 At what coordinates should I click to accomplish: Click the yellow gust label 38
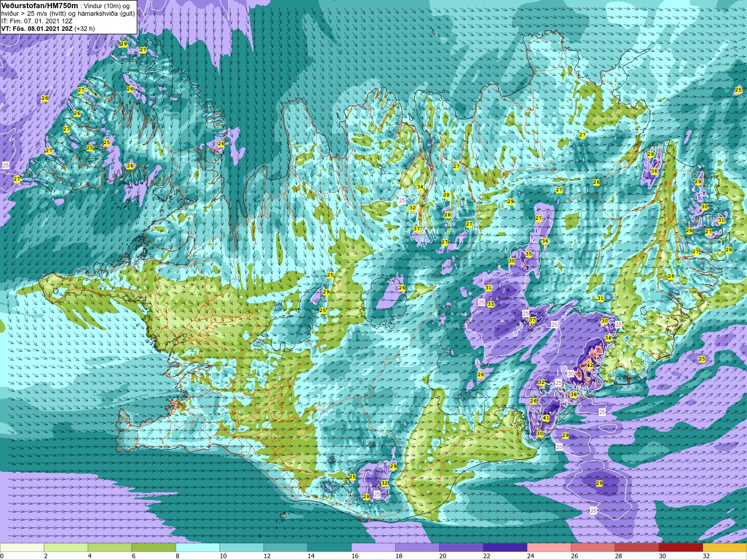[574, 395]
